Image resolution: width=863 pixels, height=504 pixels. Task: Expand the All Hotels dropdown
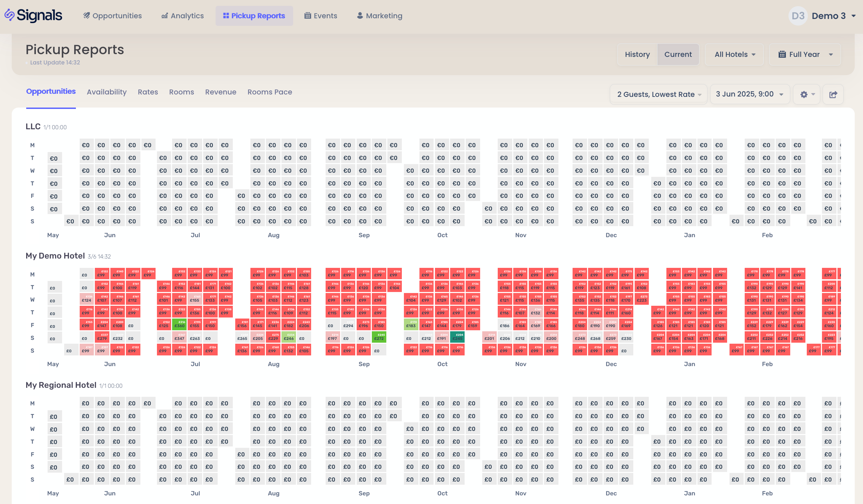pos(734,54)
